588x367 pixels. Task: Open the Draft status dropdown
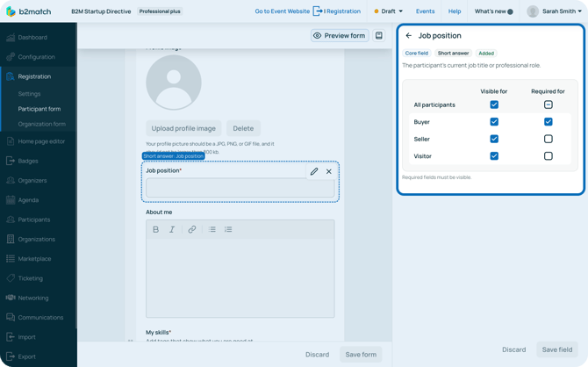(389, 11)
